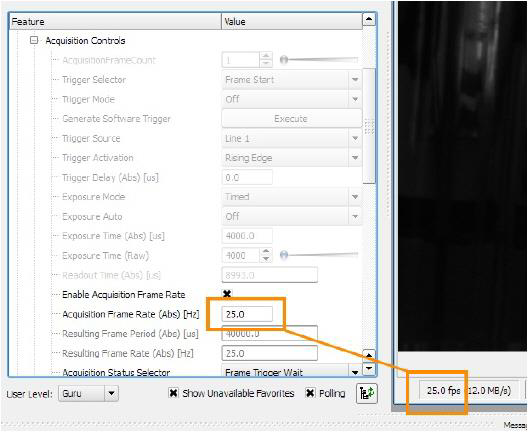Open the Trigger Selector dropdown
This screenshot has height=432, width=528.
tap(292, 80)
